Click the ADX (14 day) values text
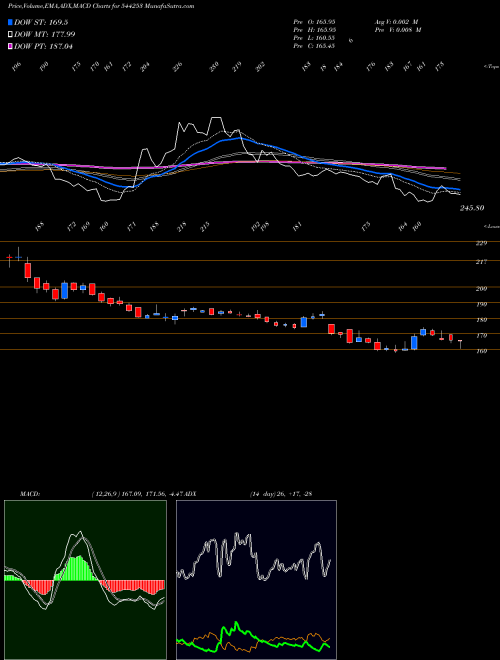Screen dimensions: 500x660 (x=280, y=494)
